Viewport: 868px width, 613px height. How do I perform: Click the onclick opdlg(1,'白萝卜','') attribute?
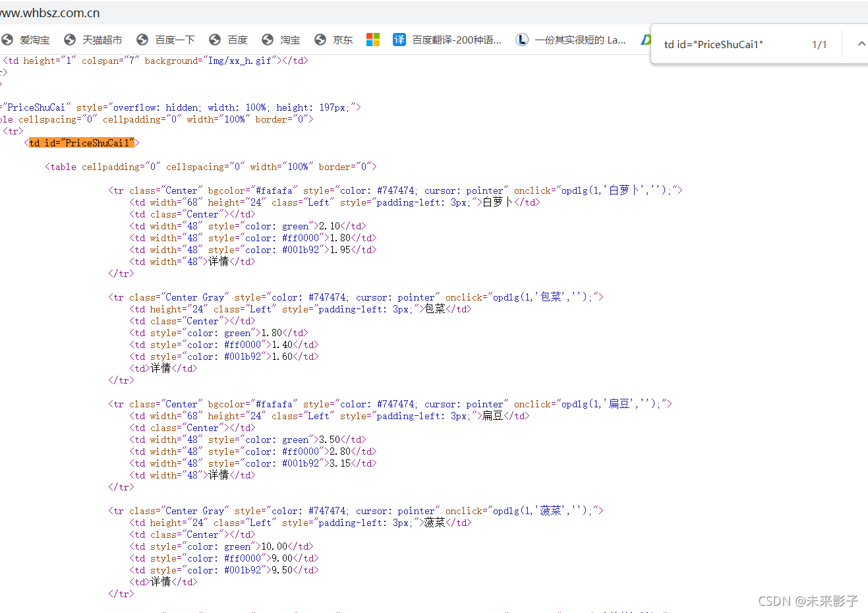coord(595,190)
